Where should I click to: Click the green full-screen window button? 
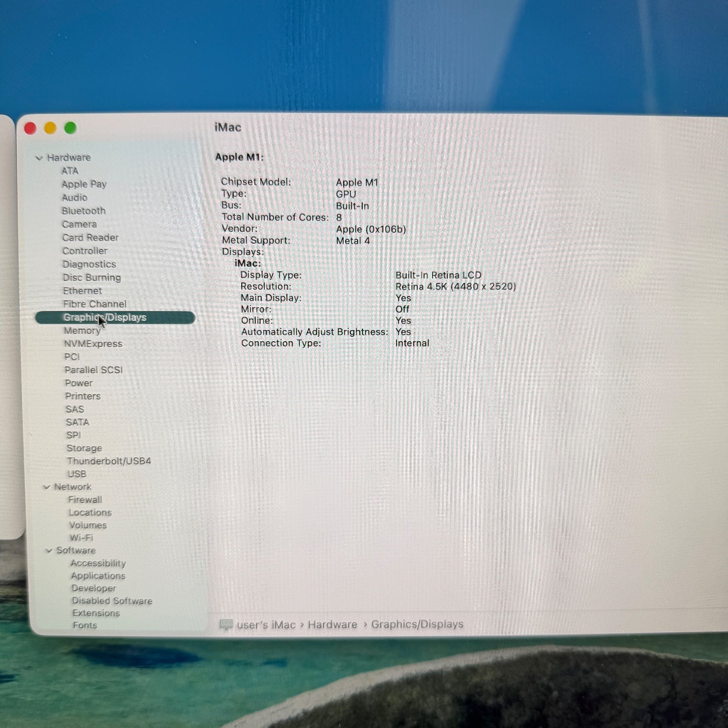click(x=70, y=128)
